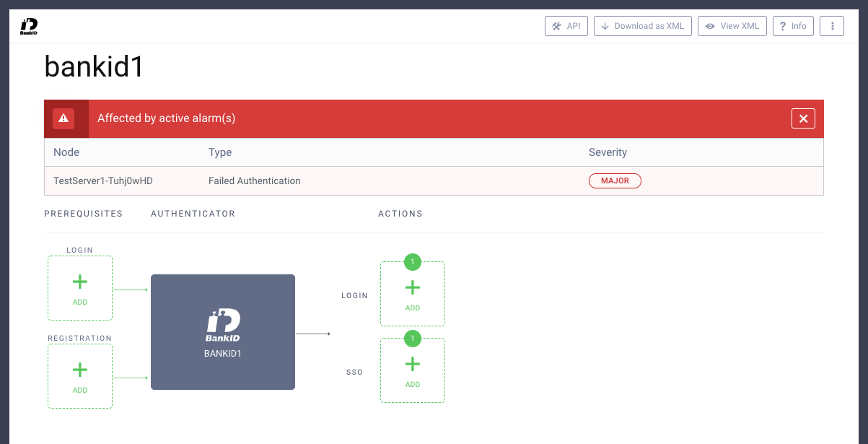This screenshot has height=444, width=868.
Task: Click Download as XML button
Action: point(642,26)
